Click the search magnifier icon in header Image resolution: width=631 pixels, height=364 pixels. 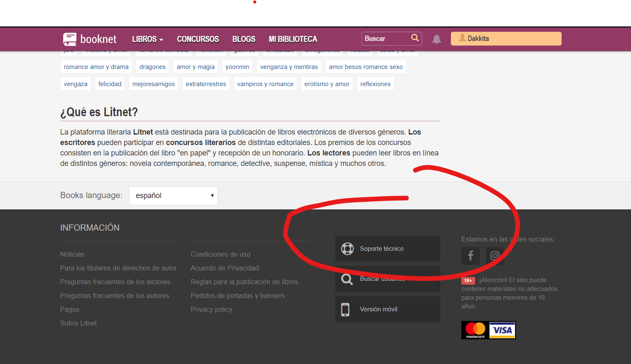click(415, 38)
